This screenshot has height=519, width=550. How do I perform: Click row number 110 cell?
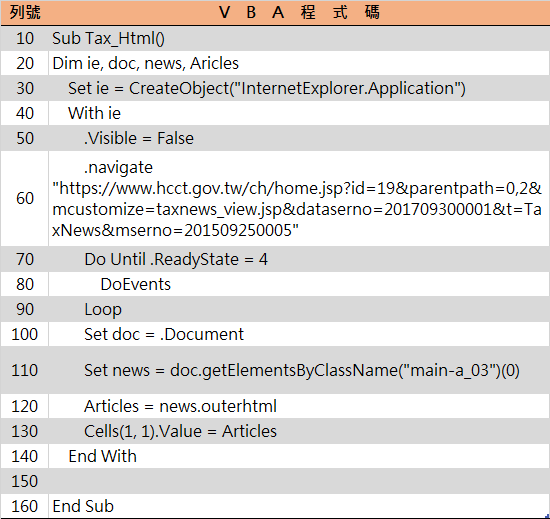[x=25, y=370]
